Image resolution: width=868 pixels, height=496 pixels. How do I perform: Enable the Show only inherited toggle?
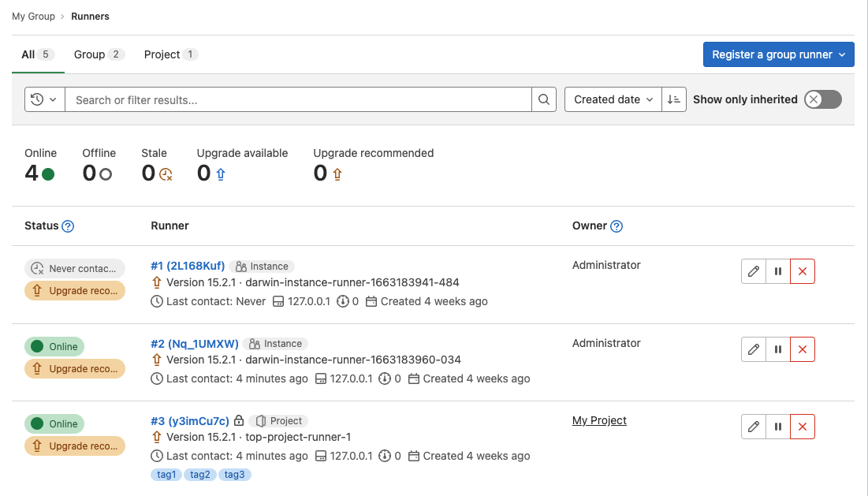(x=822, y=99)
